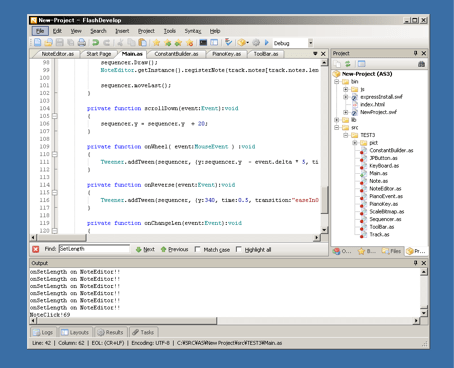Click the Find text input field
The image size is (454, 368).
pyautogui.click(x=94, y=249)
